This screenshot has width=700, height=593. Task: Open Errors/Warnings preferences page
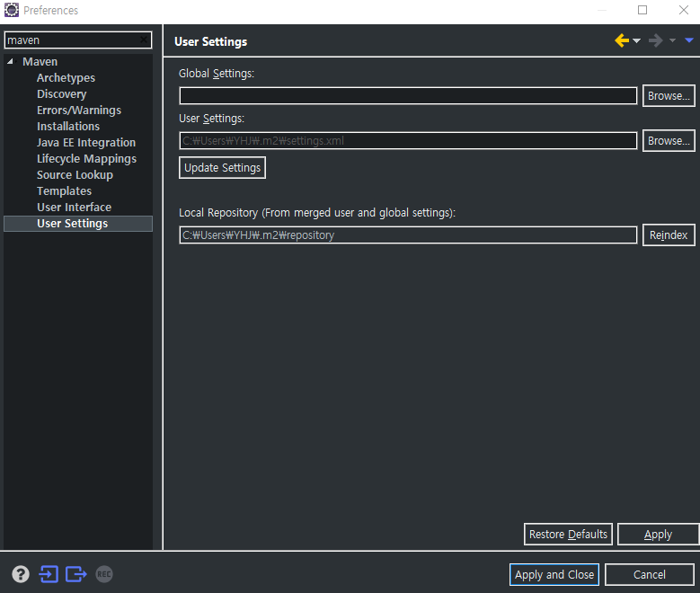pyautogui.click(x=79, y=110)
